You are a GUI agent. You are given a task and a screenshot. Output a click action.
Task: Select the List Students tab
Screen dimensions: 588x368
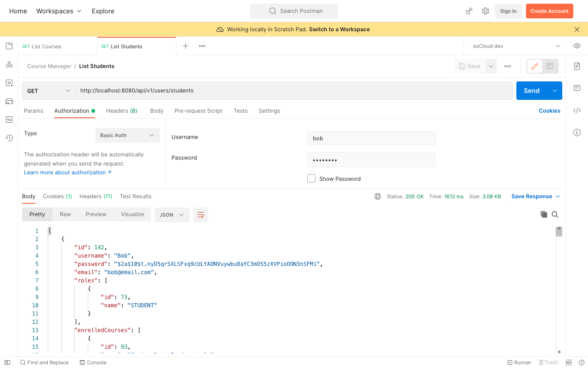[x=136, y=46]
